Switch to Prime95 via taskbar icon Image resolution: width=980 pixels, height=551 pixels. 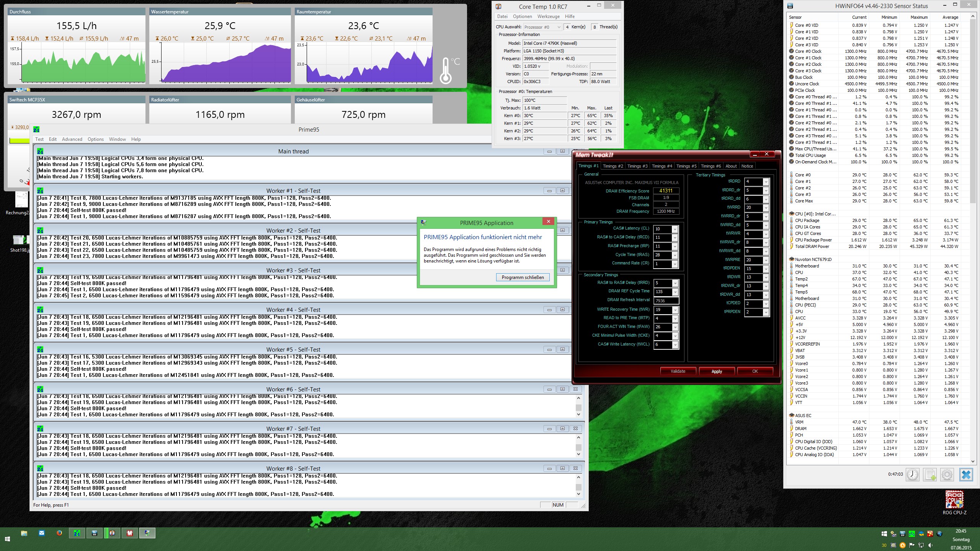pyautogui.click(x=77, y=533)
